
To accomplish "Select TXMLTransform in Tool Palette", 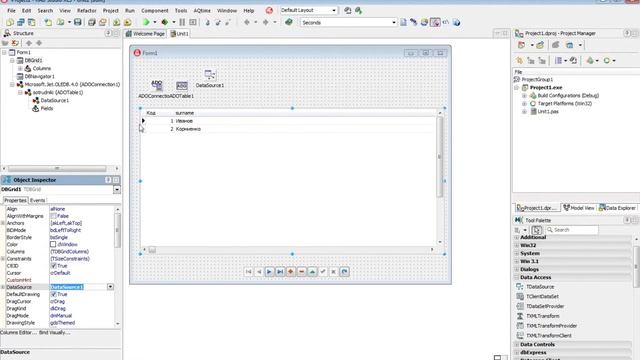I will point(542,316).
